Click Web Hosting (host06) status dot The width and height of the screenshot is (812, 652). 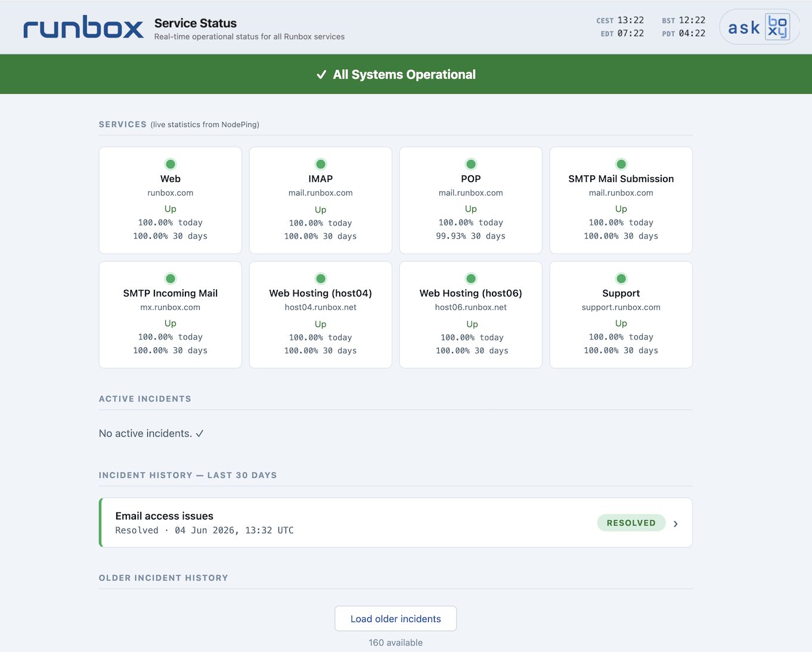click(471, 279)
